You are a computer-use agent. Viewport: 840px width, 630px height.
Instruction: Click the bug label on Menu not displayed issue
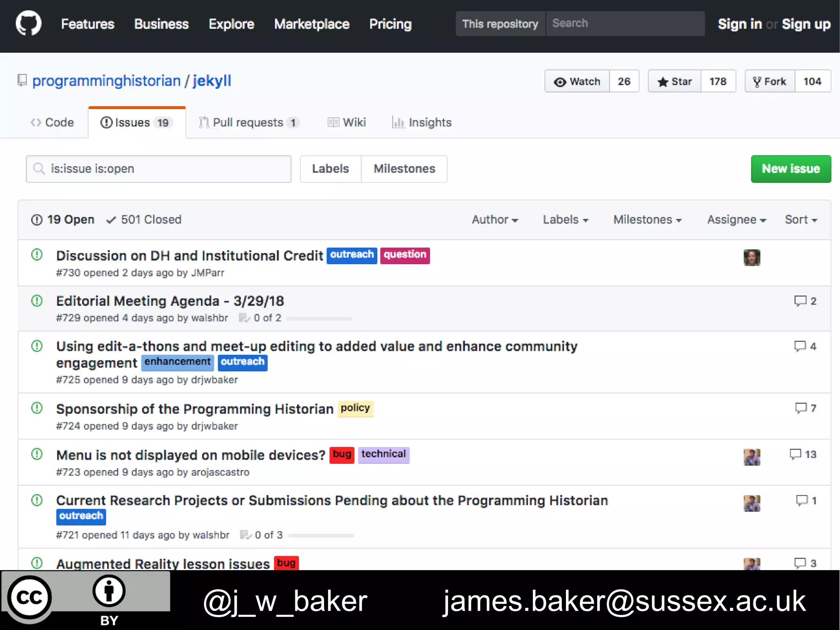click(342, 455)
